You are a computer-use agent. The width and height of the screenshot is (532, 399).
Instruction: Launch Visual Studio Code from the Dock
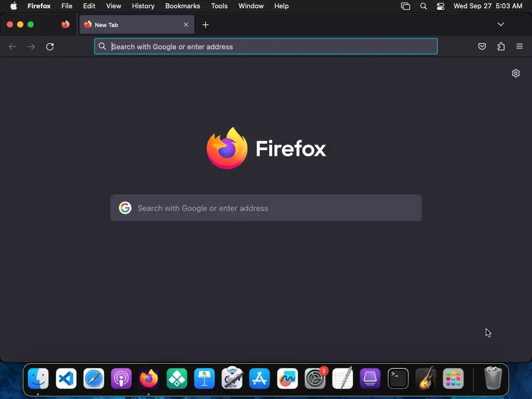(x=66, y=378)
